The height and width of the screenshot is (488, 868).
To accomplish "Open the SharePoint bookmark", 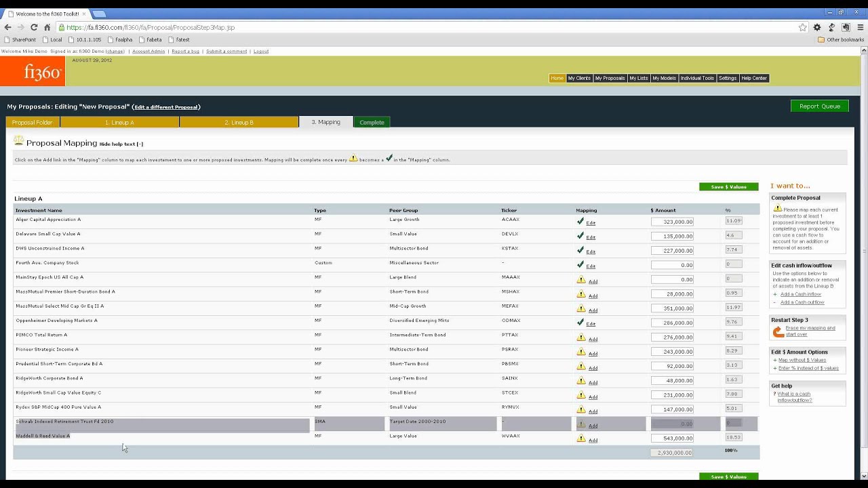I will (x=20, y=40).
